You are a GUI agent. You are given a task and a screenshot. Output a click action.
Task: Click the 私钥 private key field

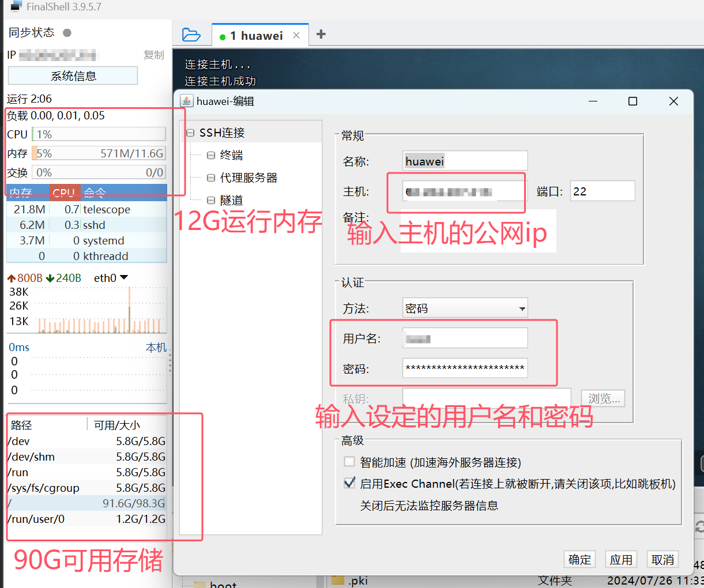487,398
